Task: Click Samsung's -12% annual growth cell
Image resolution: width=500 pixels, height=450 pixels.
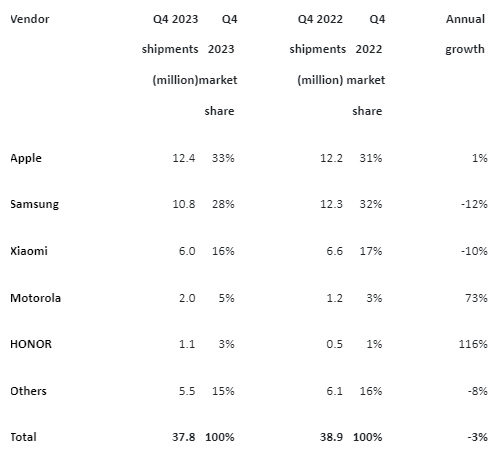Action: click(474, 204)
